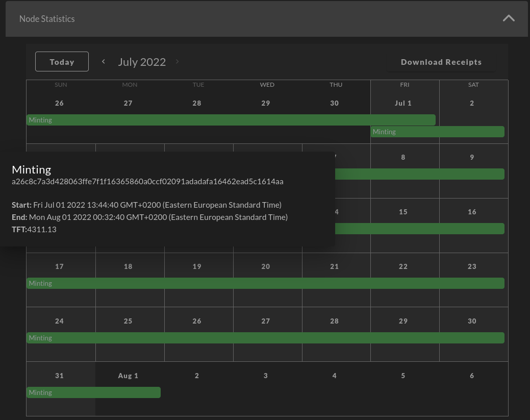Select day 8 in the calendar
The image size is (530, 420).
pyautogui.click(x=403, y=157)
